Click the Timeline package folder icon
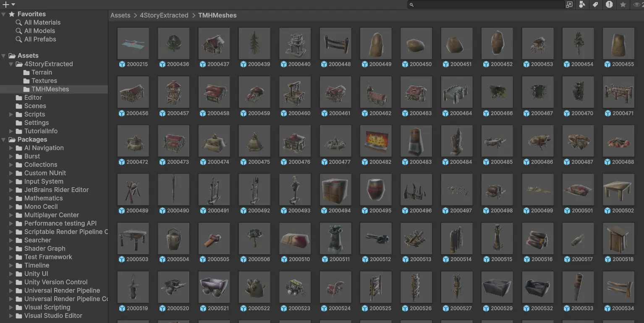The width and height of the screenshot is (644, 323). pyautogui.click(x=19, y=266)
